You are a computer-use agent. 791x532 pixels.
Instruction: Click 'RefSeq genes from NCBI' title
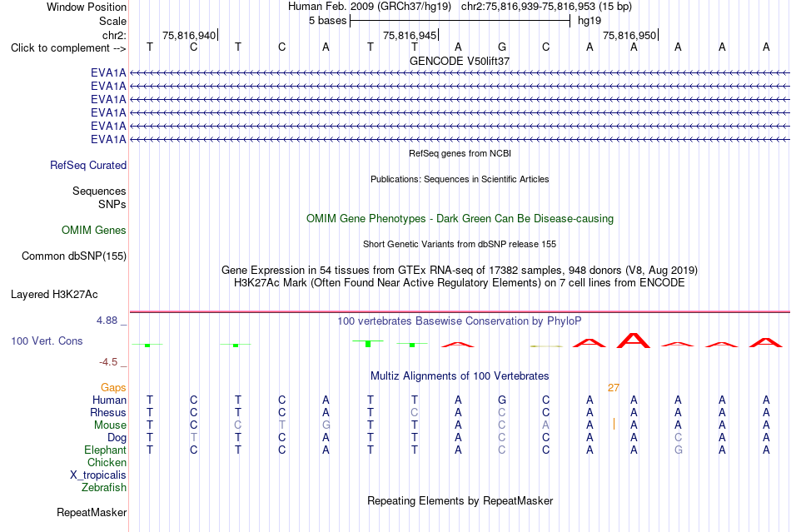pos(460,153)
